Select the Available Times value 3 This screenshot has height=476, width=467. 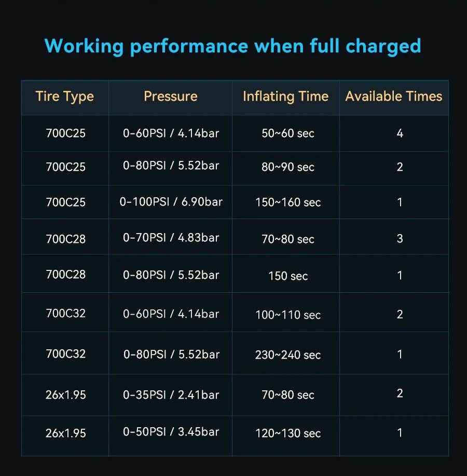400,239
